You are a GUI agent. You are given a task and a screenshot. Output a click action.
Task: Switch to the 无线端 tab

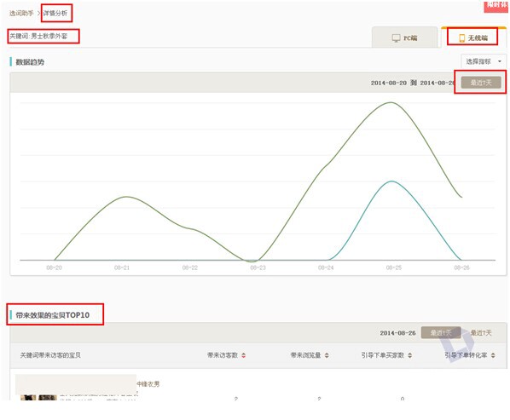pyautogui.click(x=473, y=37)
